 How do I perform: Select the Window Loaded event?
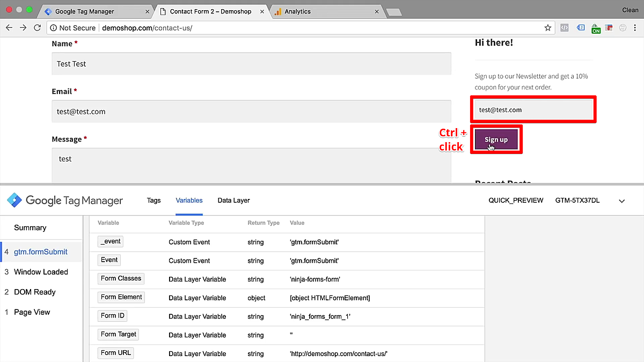pyautogui.click(x=41, y=272)
